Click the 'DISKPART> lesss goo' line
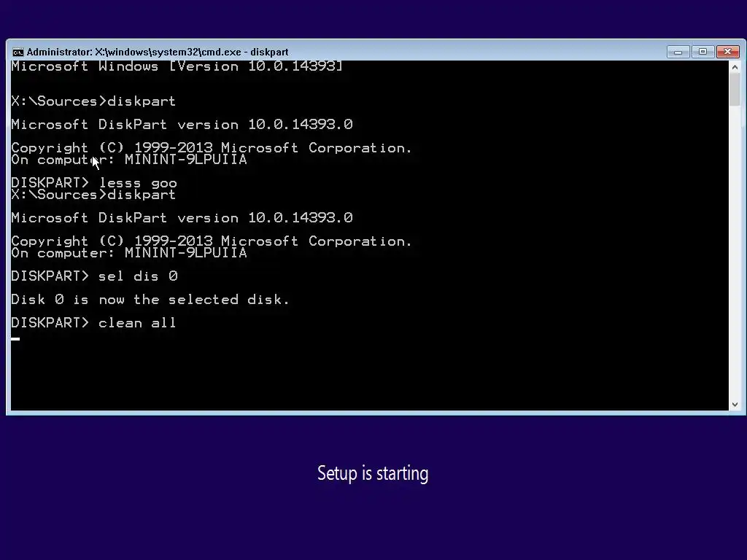Image resolution: width=747 pixels, height=560 pixels. pyautogui.click(x=94, y=183)
